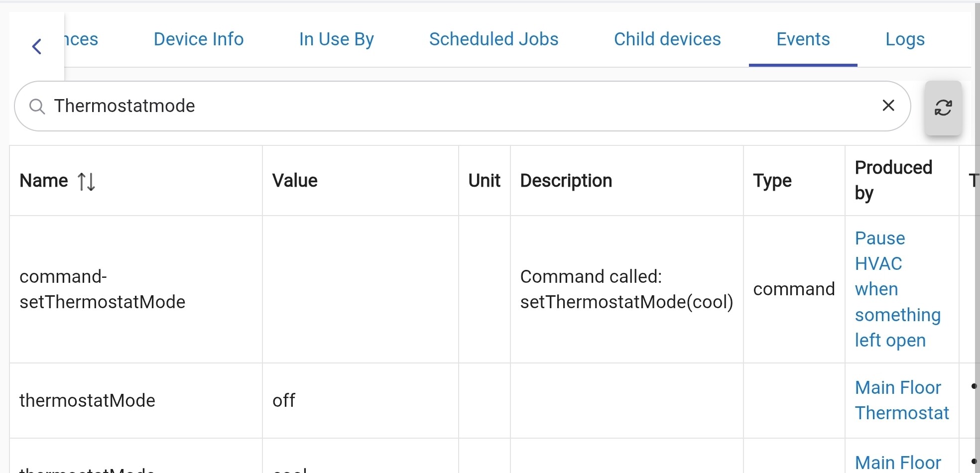
Task: Select the Events tab
Action: (x=803, y=39)
